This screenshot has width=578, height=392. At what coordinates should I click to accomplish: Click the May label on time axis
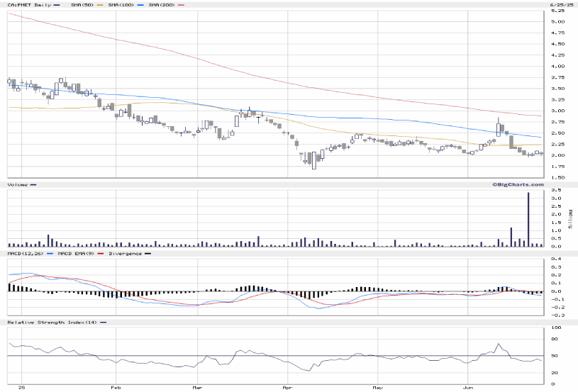(x=377, y=388)
